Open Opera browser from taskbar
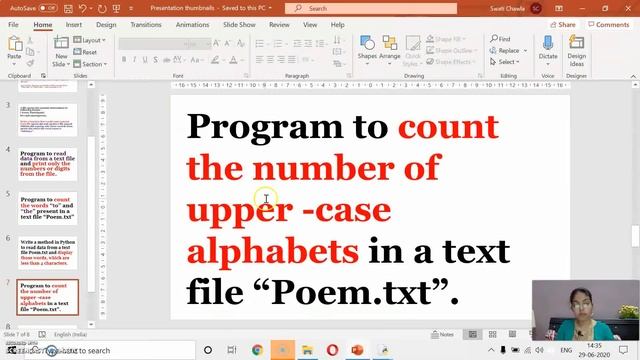The height and width of the screenshot is (360, 640). click(332, 350)
